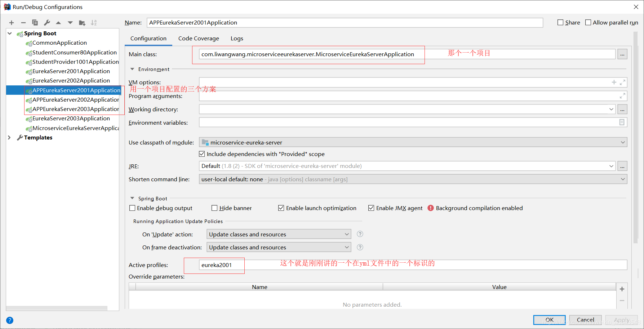
Task: Collapse the Spring Boot tree node
Action: tap(10, 33)
